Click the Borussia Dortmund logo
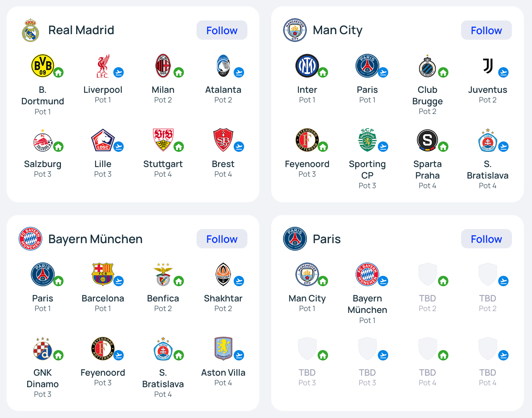Viewport: 532px width, 418px height. point(43,66)
